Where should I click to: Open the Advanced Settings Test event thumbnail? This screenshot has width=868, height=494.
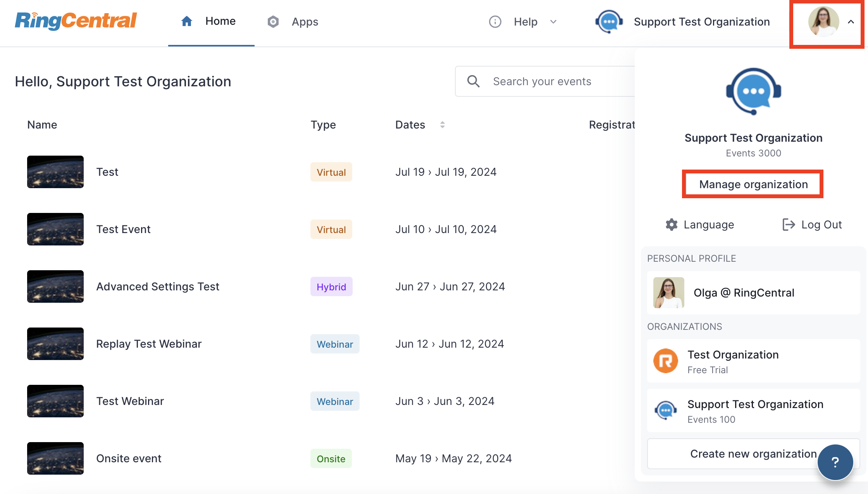(x=55, y=286)
